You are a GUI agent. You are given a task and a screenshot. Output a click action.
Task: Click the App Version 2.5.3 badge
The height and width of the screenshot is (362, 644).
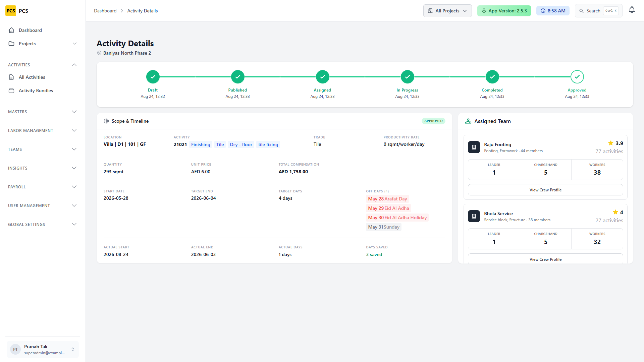[504, 11]
